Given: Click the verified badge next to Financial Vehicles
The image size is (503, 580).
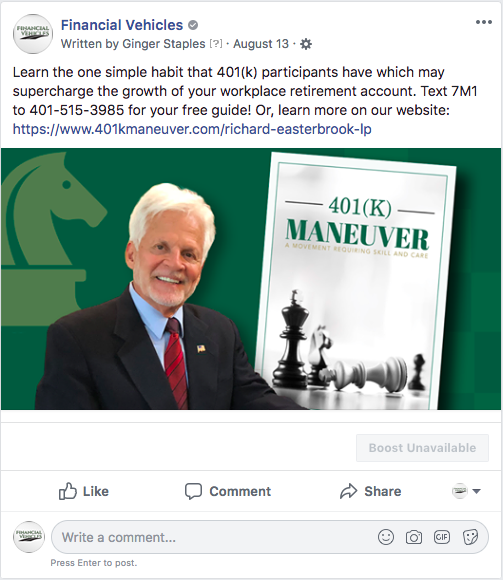Looking at the screenshot, I should point(193,25).
